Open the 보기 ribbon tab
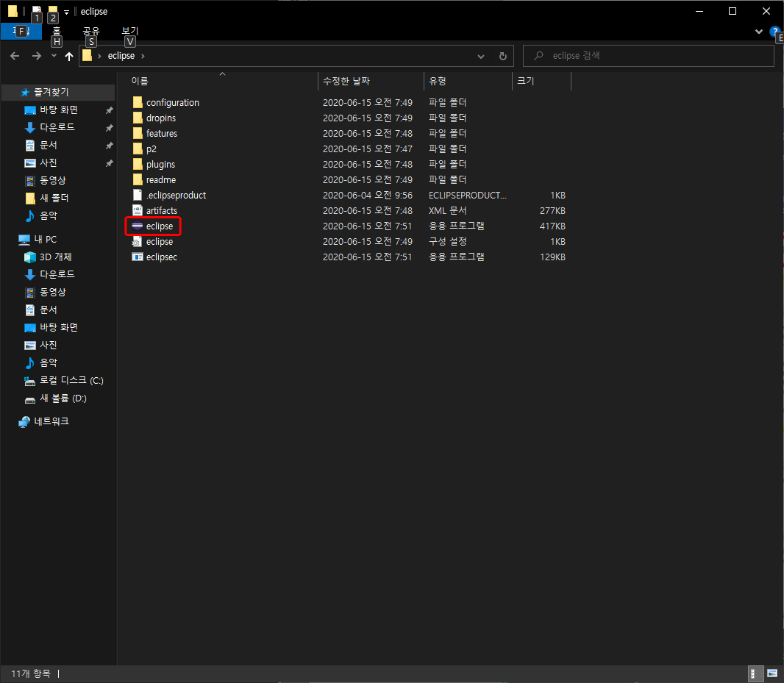 pos(130,32)
